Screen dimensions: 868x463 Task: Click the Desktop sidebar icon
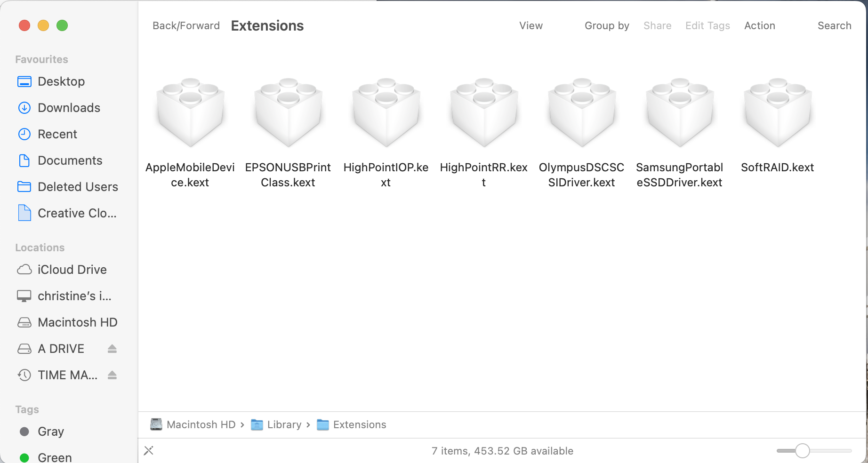[24, 81]
